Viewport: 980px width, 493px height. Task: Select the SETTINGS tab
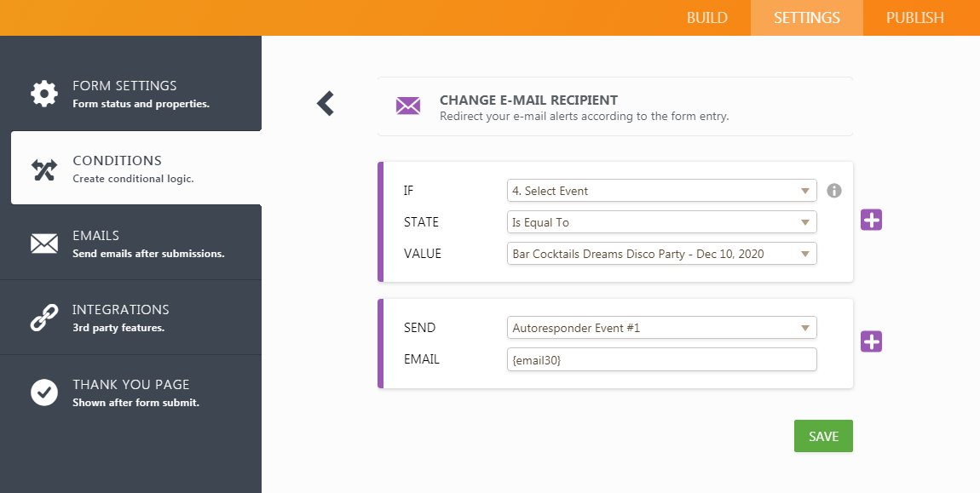tap(806, 18)
